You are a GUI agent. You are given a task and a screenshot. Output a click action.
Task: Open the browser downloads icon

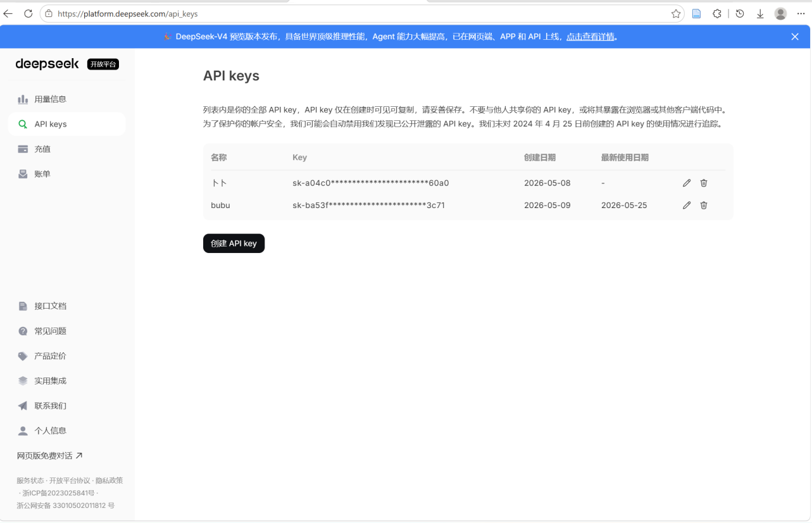pos(760,13)
